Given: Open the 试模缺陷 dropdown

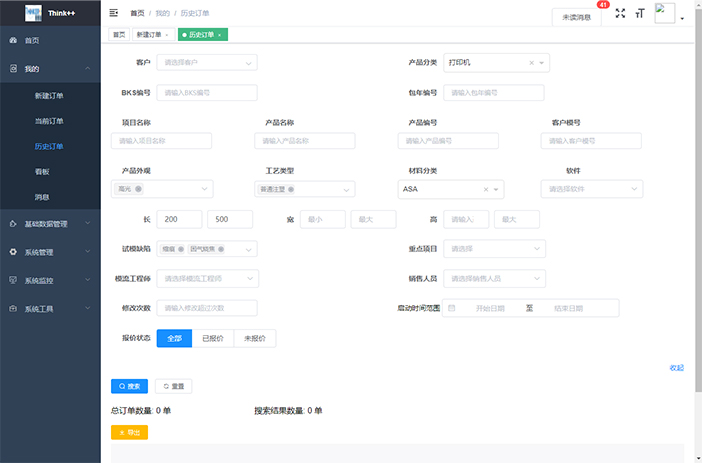Looking at the screenshot, I should [207, 249].
